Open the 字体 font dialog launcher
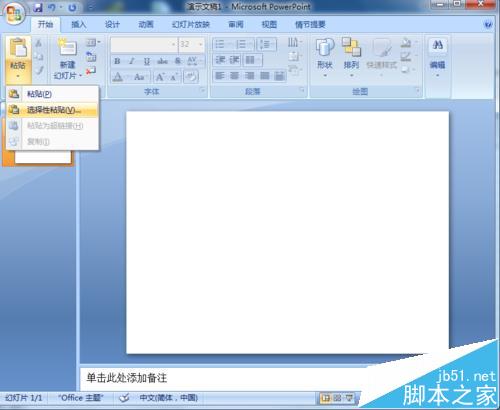The height and width of the screenshot is (410, 500). (202, 90)
